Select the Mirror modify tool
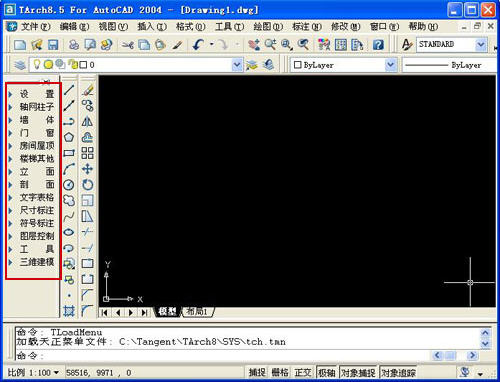This screenshot has height=382, width=500. [x=87, y=121]
